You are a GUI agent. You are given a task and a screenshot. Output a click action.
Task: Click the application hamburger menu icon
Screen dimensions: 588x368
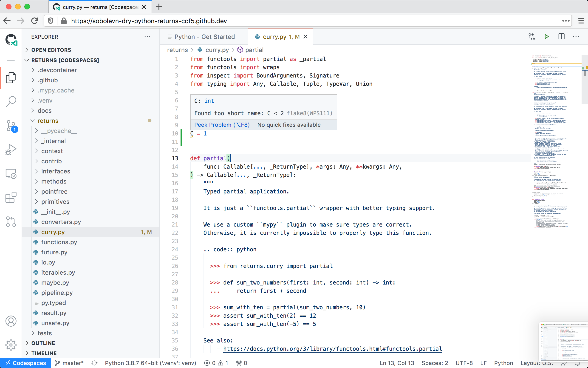pyautogui.click(x=11, y=59)
